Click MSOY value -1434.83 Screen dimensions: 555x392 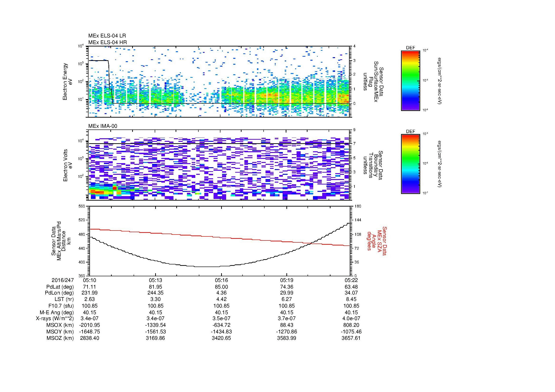pos(221,332)
